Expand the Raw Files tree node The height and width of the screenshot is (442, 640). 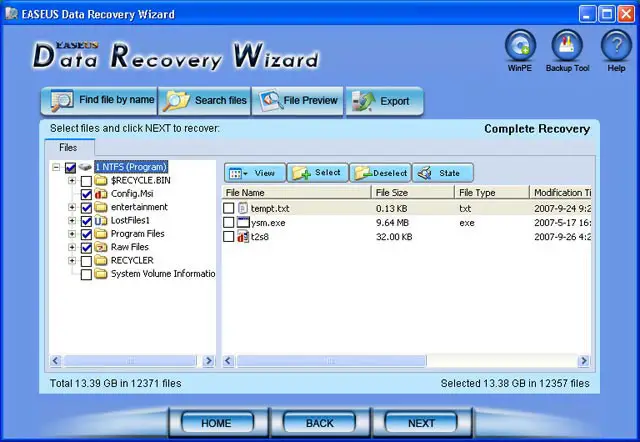click(72, 247)
